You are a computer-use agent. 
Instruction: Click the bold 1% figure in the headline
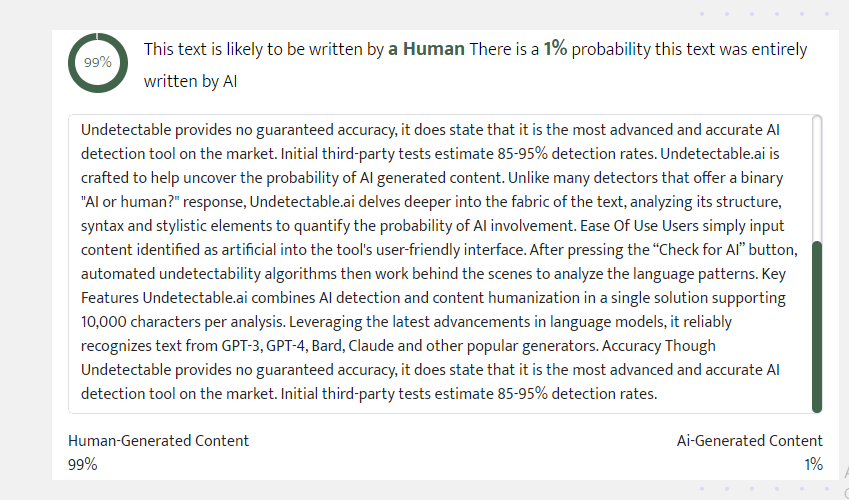[555, 49]
